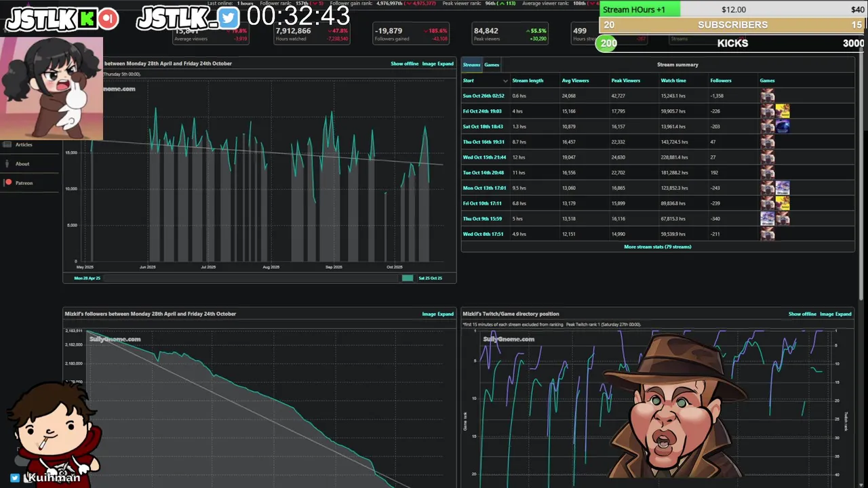Click first game thumbnail in Fri Oct 24th row
This screenshot has height=488, width=868.
pos(768,111)
